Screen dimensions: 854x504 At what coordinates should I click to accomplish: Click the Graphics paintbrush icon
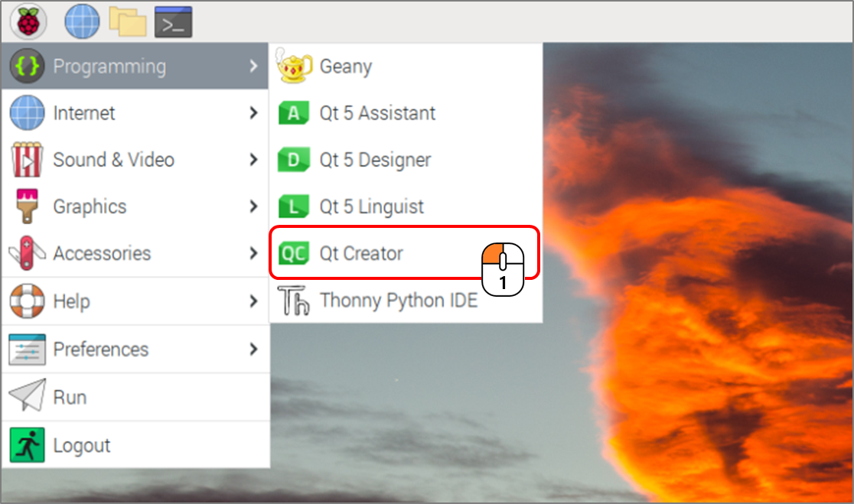pos(28,206)
